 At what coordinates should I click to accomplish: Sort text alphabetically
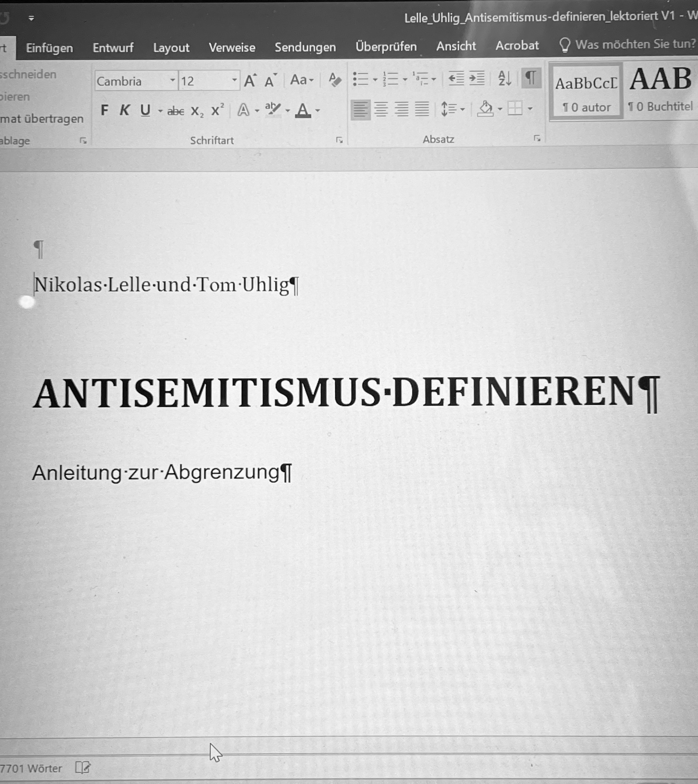click(x=504, y=78)
